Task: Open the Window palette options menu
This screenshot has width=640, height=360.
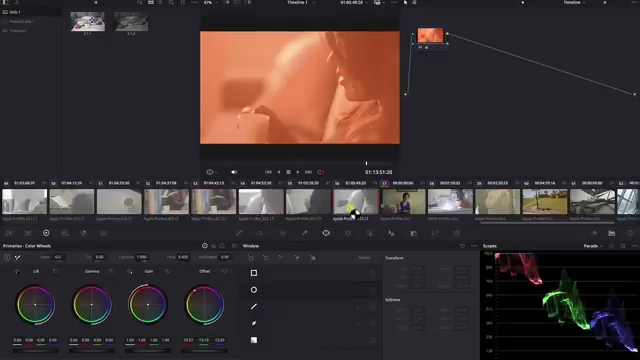Action: coord(474,246)
